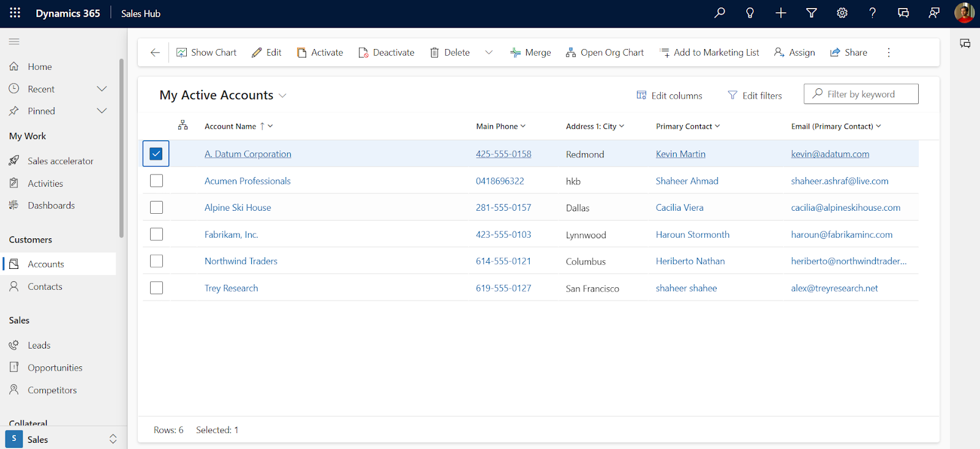The width and height of the screenshot is (980, 449).
Task: Open Main Phone column dropdown
Action: (523, 126)
